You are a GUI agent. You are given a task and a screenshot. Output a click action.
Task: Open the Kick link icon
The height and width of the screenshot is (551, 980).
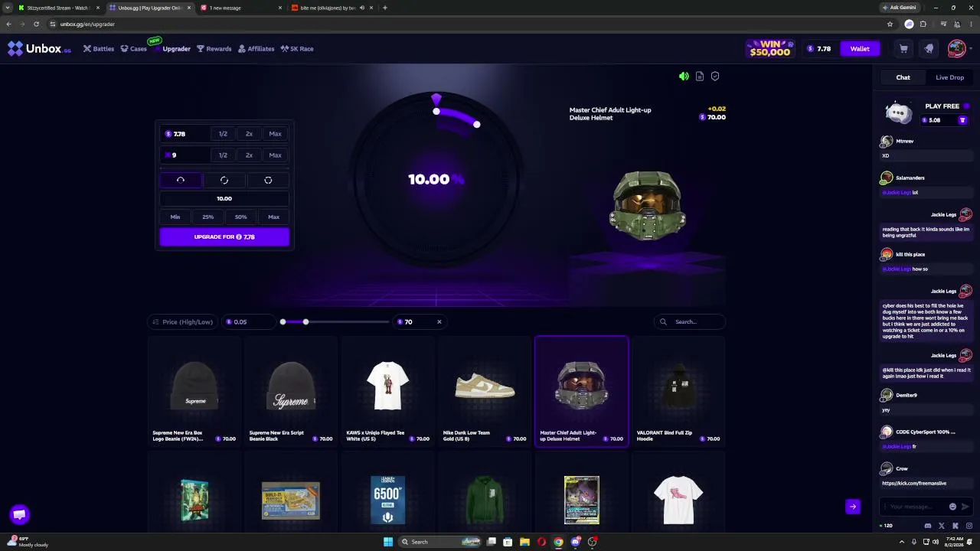point(955,526)
